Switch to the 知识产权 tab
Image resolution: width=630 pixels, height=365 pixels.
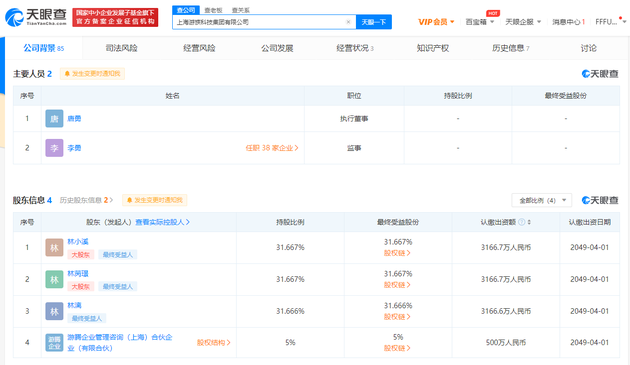433,48
